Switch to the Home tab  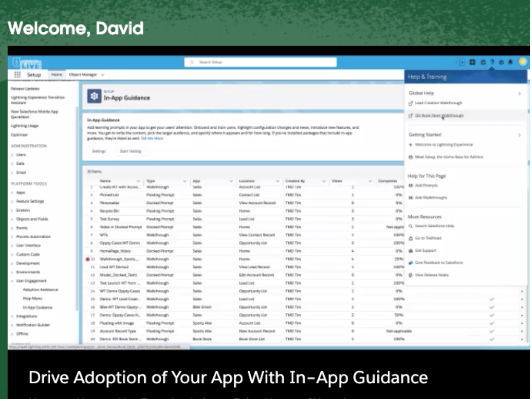57,75
